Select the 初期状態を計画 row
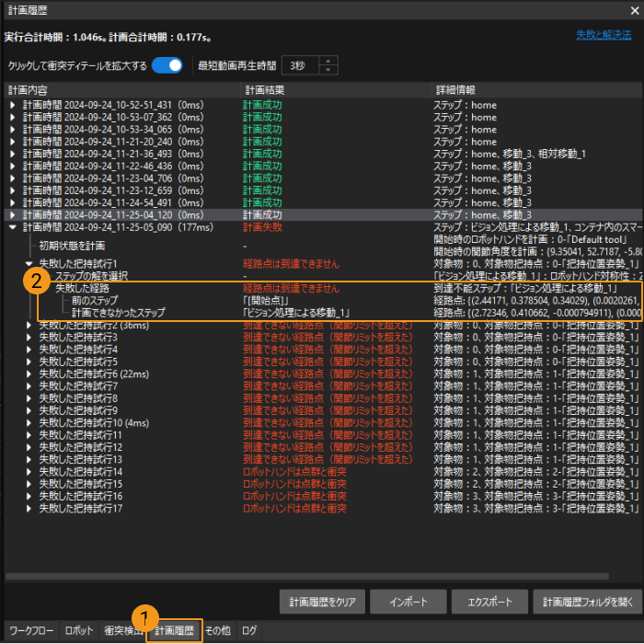This screenshot has width=644, height=644. tap(72, 246)
